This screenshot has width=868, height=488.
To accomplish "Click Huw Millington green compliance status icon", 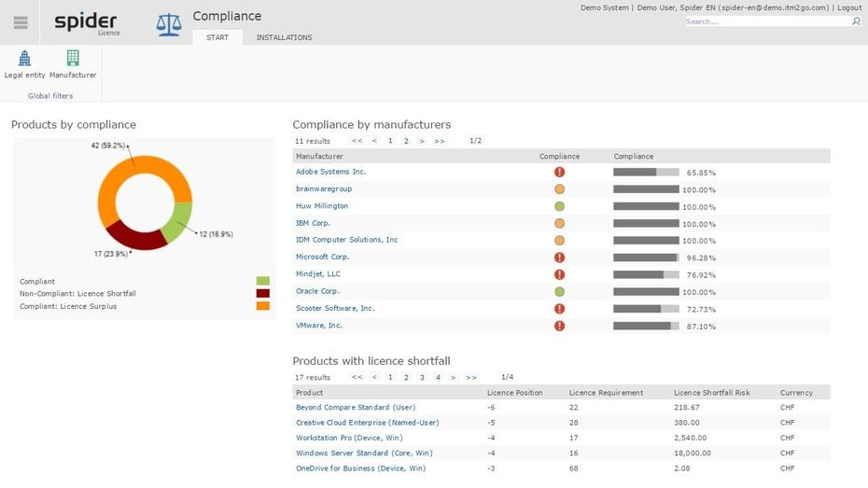I will click(x=559, y=206).
